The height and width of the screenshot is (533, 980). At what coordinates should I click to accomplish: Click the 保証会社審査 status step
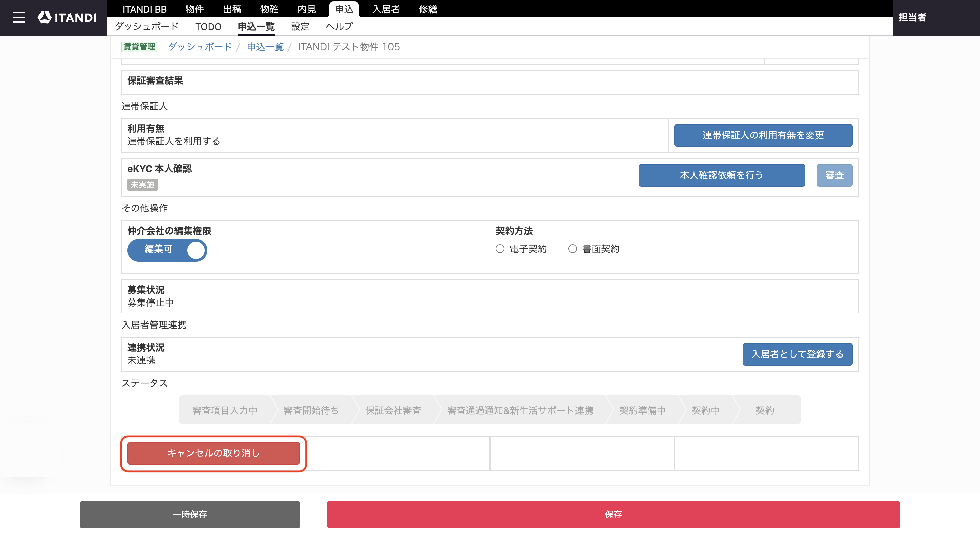tap(393, 410)
